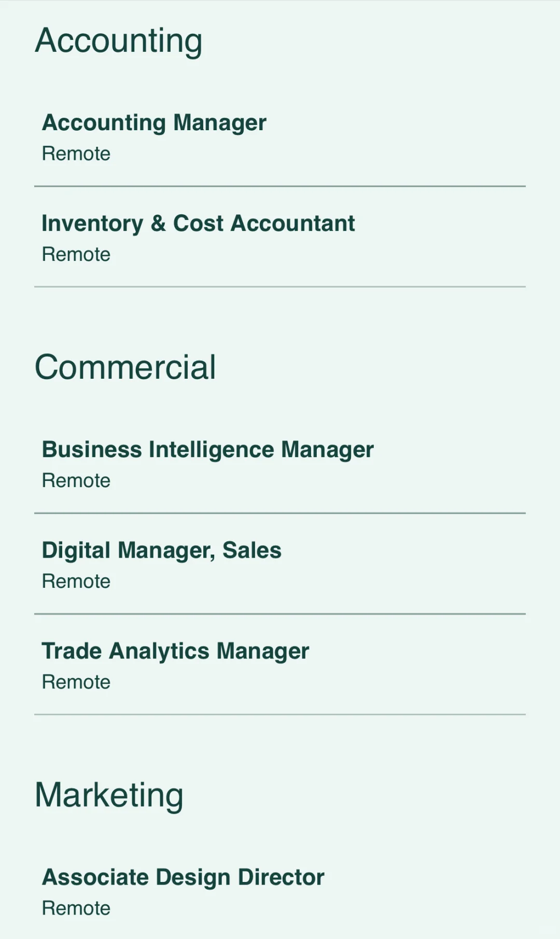Click Remote under Business Intelligence Manager
The width and height of the screenshot is (560, 939).
coord(76,480)
